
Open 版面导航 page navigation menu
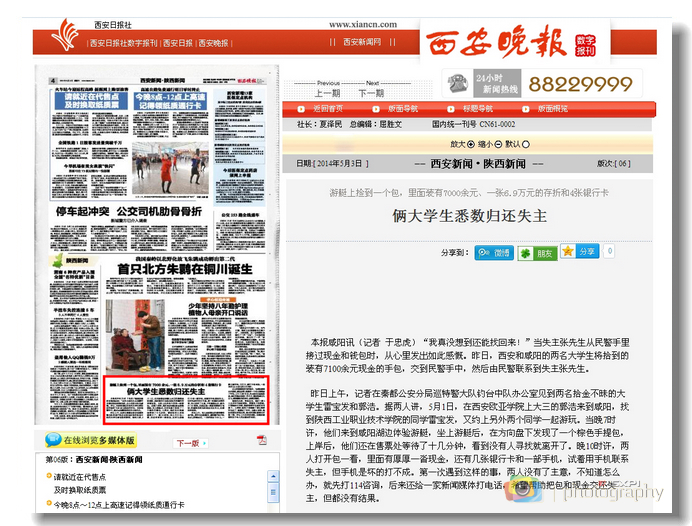click(402, 108)
